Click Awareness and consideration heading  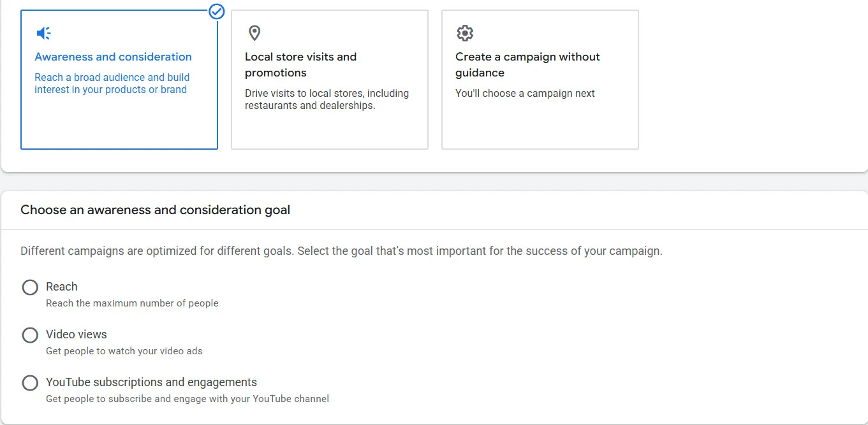tap(112, 57)
